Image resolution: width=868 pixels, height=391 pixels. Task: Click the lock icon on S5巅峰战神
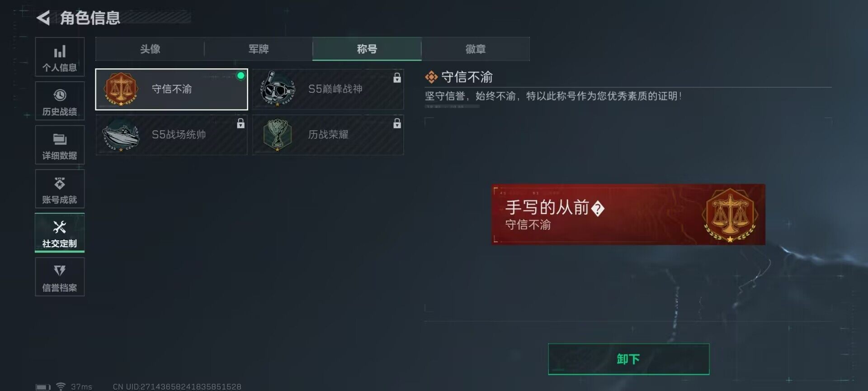pos(397,78)
